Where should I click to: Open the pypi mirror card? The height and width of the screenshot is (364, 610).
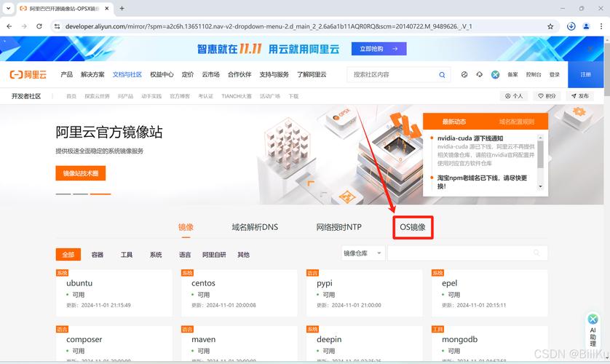click(365, 293)
